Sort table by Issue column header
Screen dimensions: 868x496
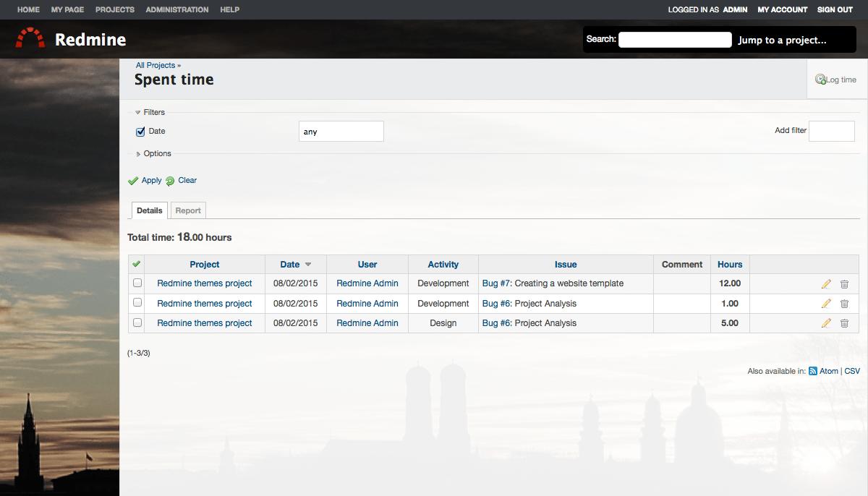(566, 265)
